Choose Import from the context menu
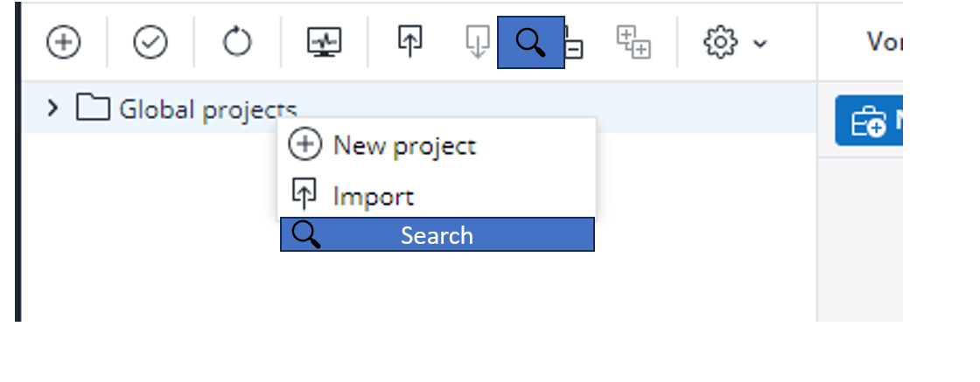Viewport: 980px width, 382px height. 374,197
